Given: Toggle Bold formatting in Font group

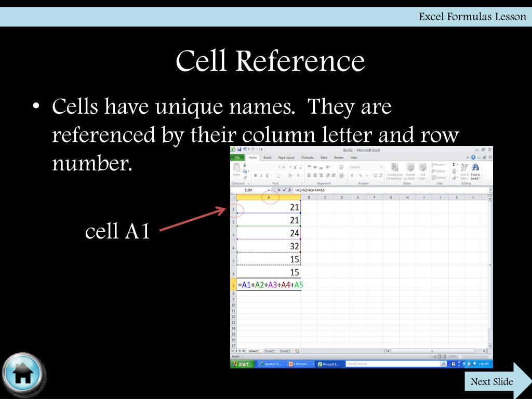Looking at the screenshot, I should click(255, 176).
